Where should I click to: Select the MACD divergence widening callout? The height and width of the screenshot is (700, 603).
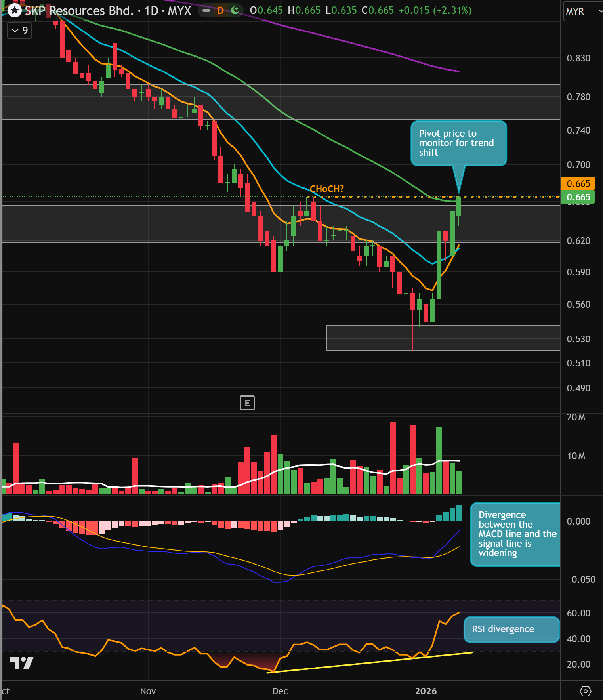[515, 534]
